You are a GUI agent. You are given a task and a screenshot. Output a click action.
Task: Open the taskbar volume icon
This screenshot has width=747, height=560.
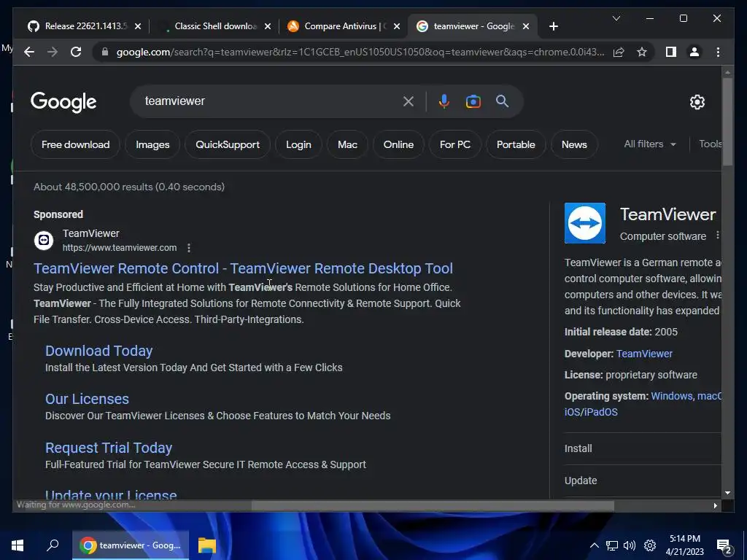[630, 545]
